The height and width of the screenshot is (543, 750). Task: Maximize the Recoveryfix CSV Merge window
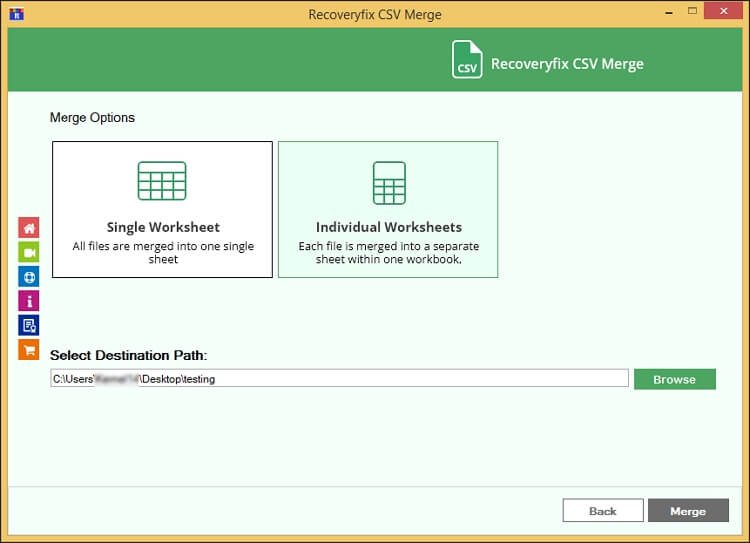pyautogui.click(x=692, y=11)
